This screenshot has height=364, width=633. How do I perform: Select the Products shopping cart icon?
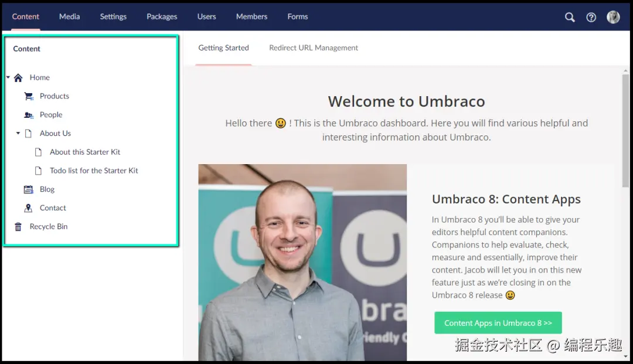pos(29,96)
